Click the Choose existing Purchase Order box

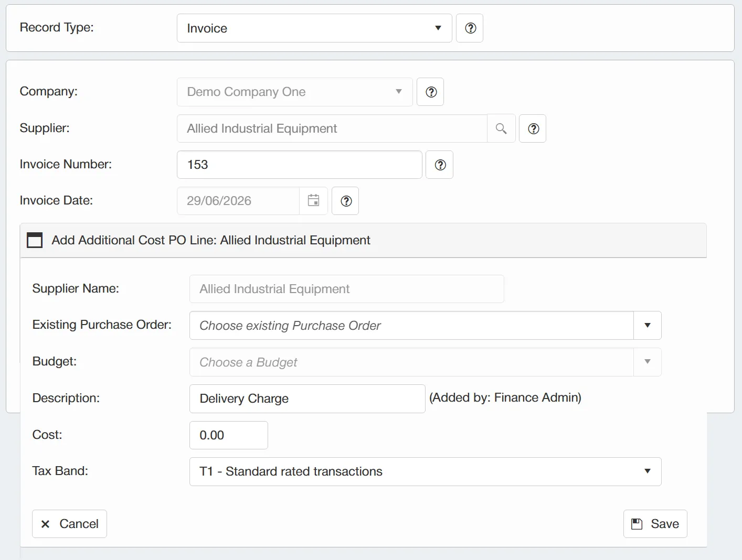tap(411, 326)
